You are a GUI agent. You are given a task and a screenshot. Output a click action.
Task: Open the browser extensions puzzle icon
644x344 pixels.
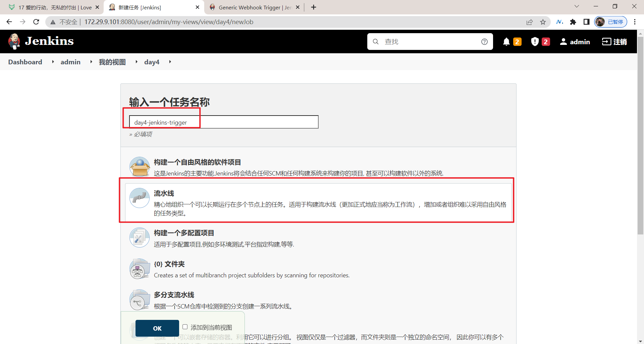pyautogui.click(x=573, y=22)
